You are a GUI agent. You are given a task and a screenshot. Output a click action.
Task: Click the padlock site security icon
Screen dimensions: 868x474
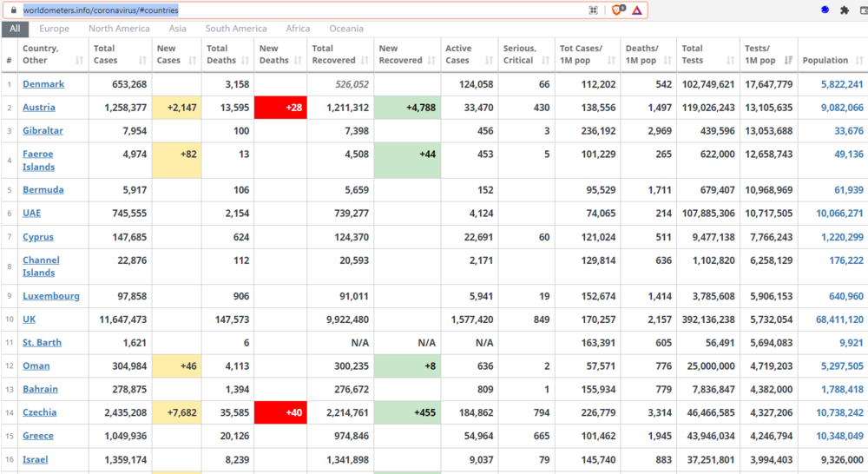[14, 10]
